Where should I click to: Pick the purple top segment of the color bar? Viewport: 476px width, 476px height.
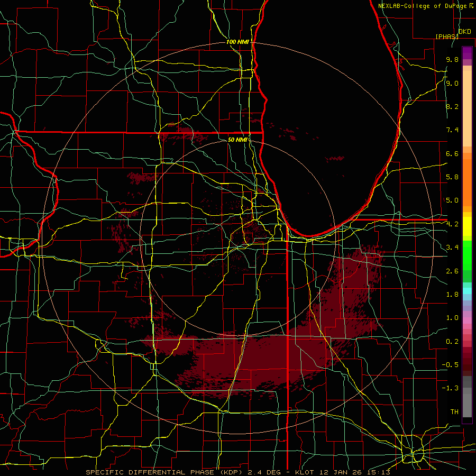coord(467,53)
